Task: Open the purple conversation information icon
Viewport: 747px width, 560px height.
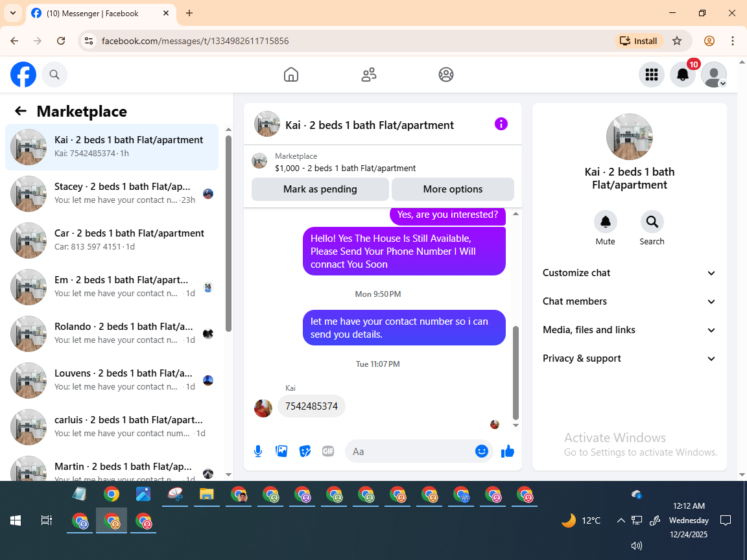Action: pyautogui.click(x=501, y=124)
